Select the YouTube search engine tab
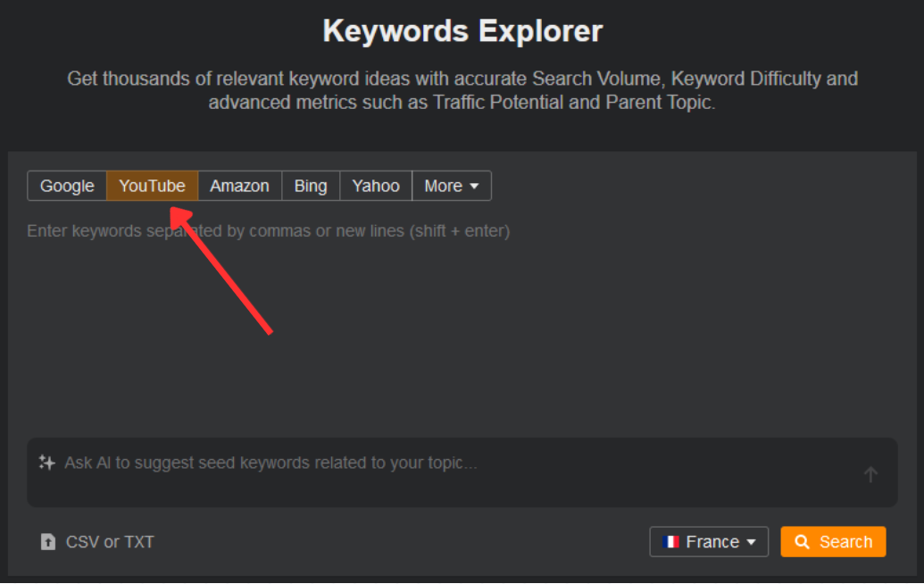 click(x=152, y=187)
